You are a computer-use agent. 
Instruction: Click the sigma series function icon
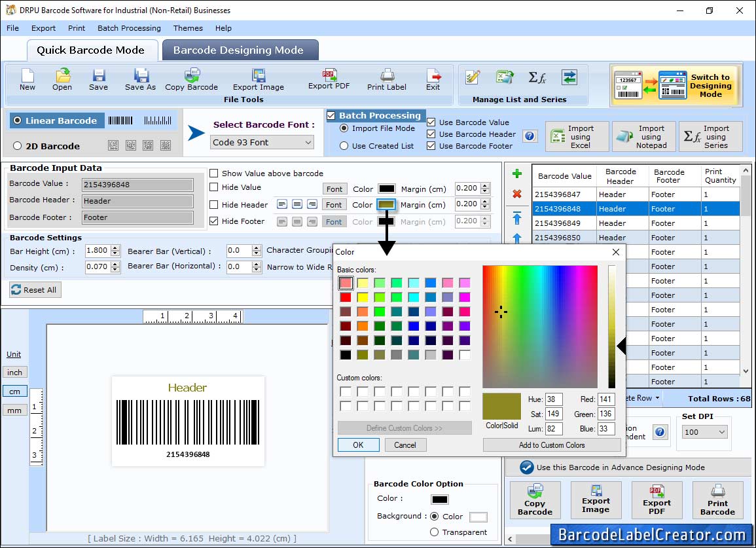pos(537,77)
